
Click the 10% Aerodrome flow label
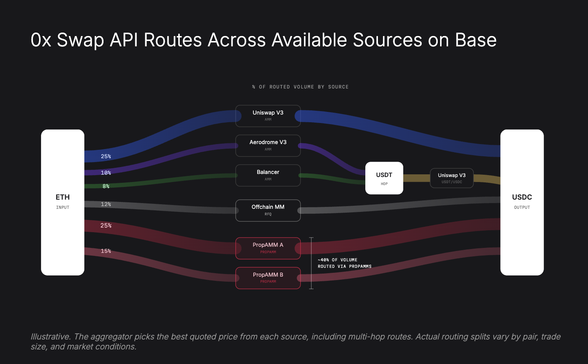click(x=106, y=172)
